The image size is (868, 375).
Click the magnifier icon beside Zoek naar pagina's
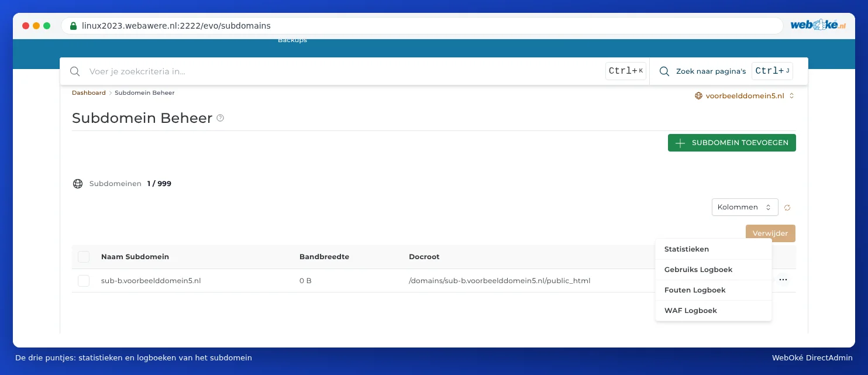(x=664, y=71)
